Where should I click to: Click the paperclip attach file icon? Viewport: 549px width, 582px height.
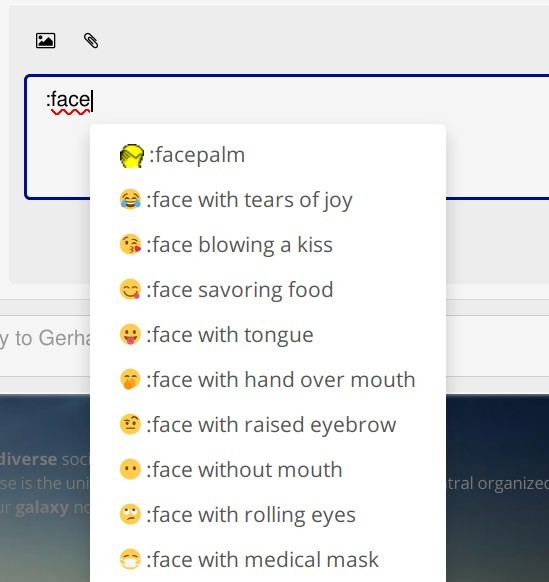[x=91, y=40]
